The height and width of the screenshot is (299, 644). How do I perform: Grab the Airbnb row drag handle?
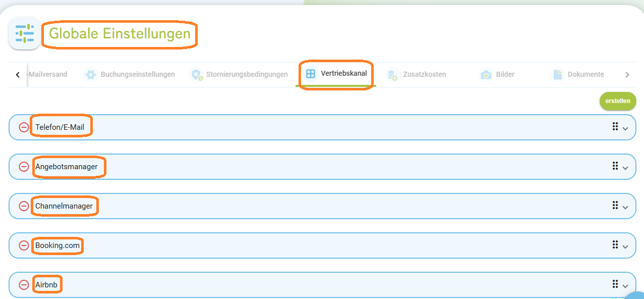(x=615, y=284)
